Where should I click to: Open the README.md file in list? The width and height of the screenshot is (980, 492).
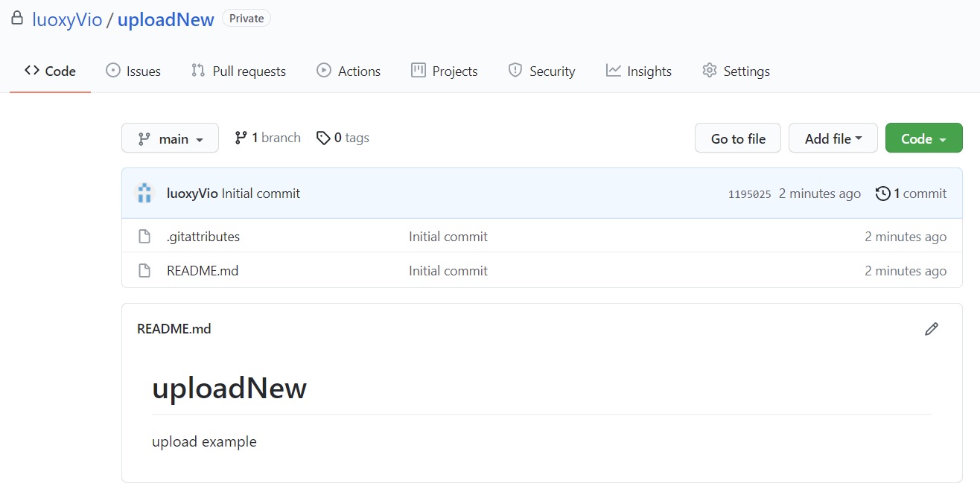(203, 271)
